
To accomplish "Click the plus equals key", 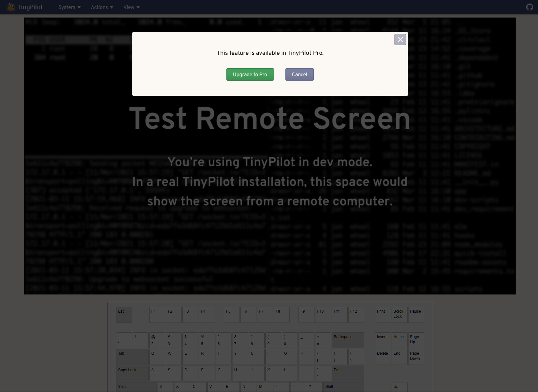I will click(x=323, y=340).
